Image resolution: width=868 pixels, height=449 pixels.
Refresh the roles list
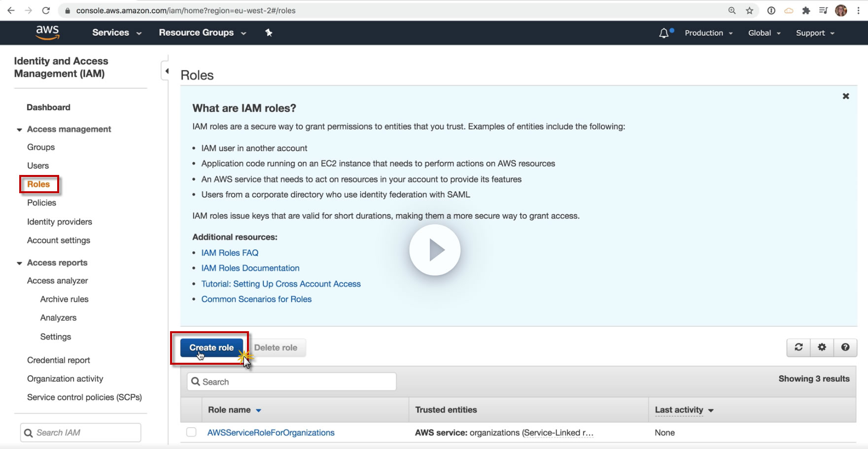pos(799,347)
